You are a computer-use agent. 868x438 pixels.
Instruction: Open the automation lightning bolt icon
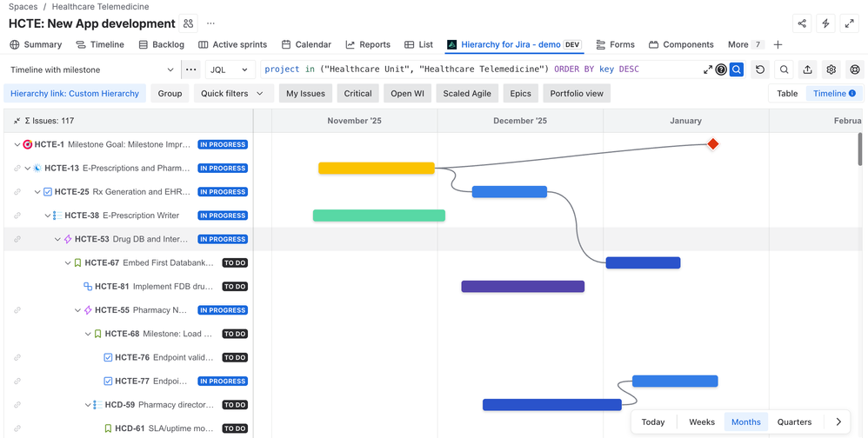click(x=825, y=23)
